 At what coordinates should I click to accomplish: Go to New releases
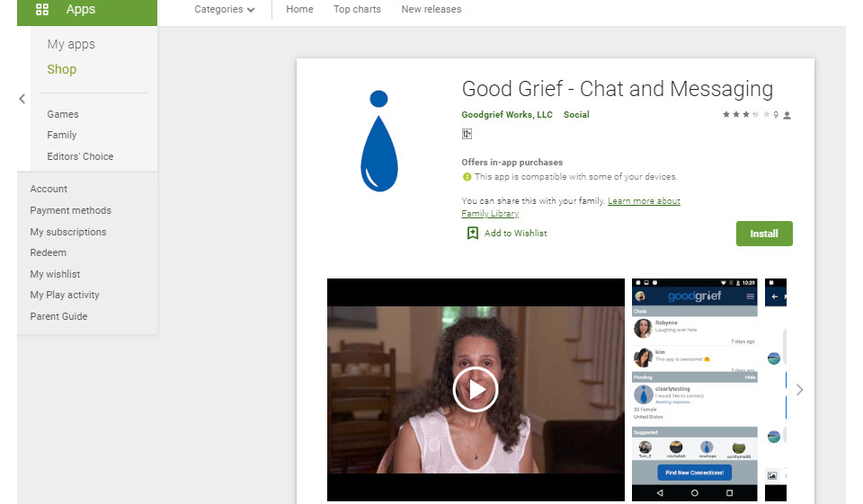tap(431, 10)
